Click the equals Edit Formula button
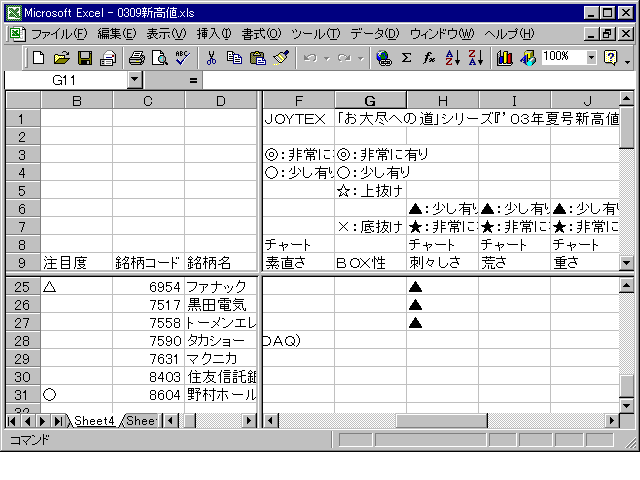The height and width of the screenshot is (480, 640). point(193,80)
